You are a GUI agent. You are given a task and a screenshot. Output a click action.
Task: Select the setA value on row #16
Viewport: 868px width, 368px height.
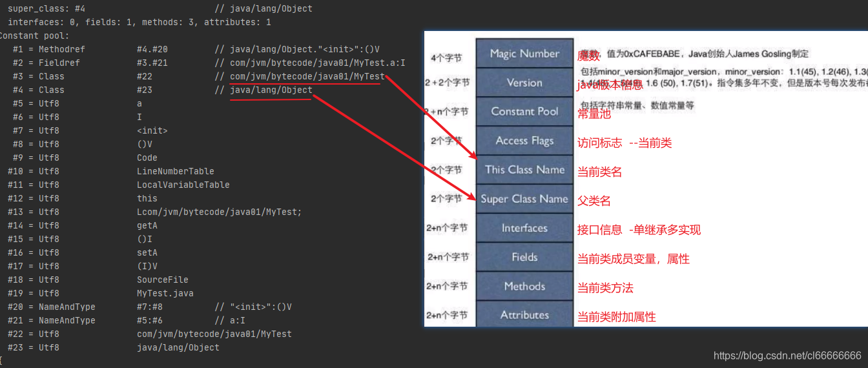[147, 252]
